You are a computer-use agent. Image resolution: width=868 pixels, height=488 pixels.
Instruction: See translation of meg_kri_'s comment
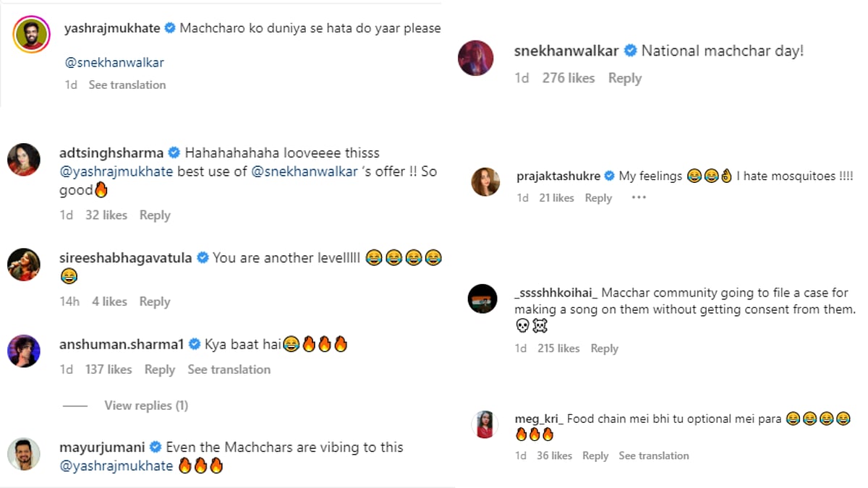click(x=654, y=455)
